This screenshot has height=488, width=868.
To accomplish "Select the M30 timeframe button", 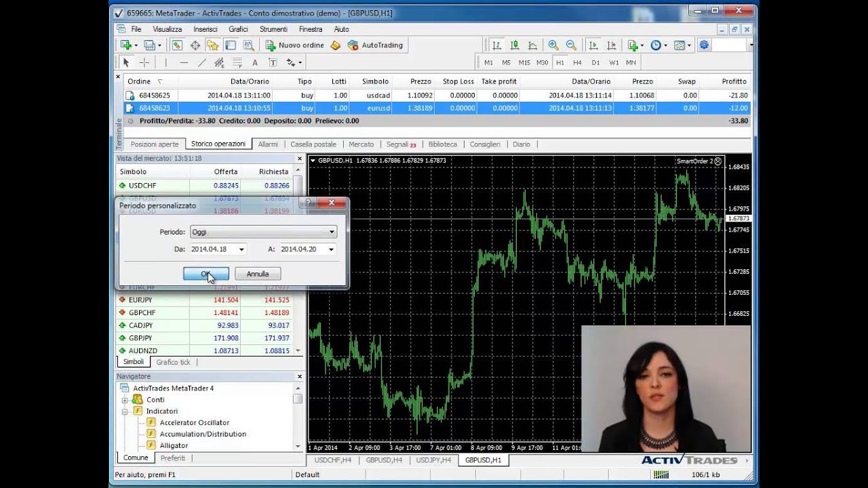I will pos(542,62).
